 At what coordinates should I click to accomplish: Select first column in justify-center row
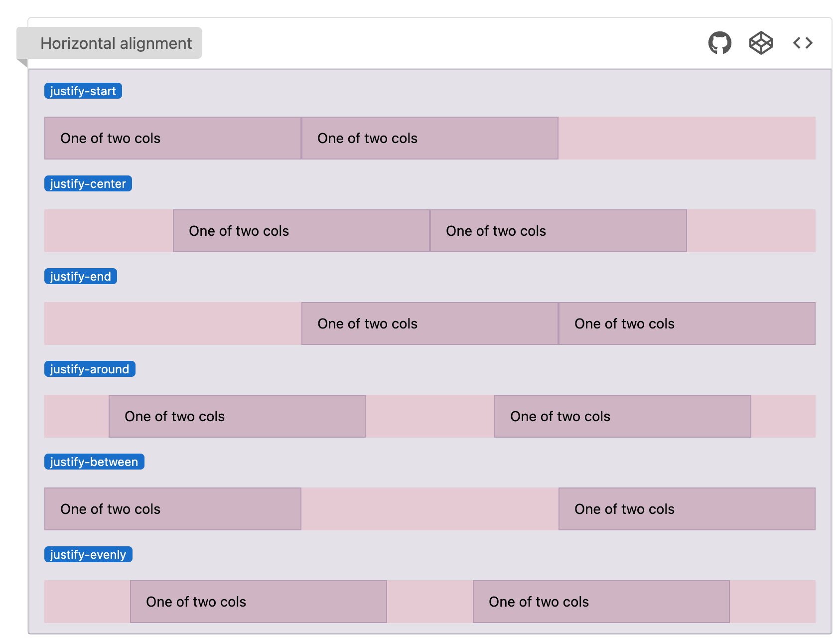click(301, 231)
